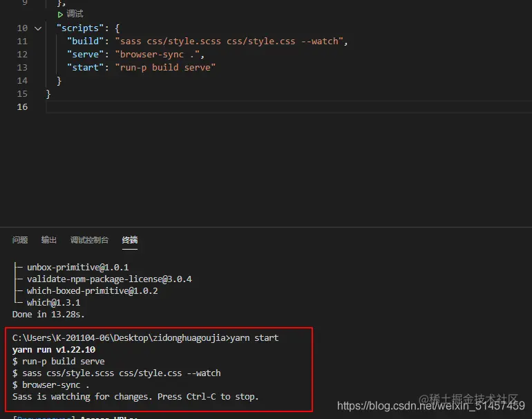
Task: Place cursor on empty line 16
Action: 289,107
